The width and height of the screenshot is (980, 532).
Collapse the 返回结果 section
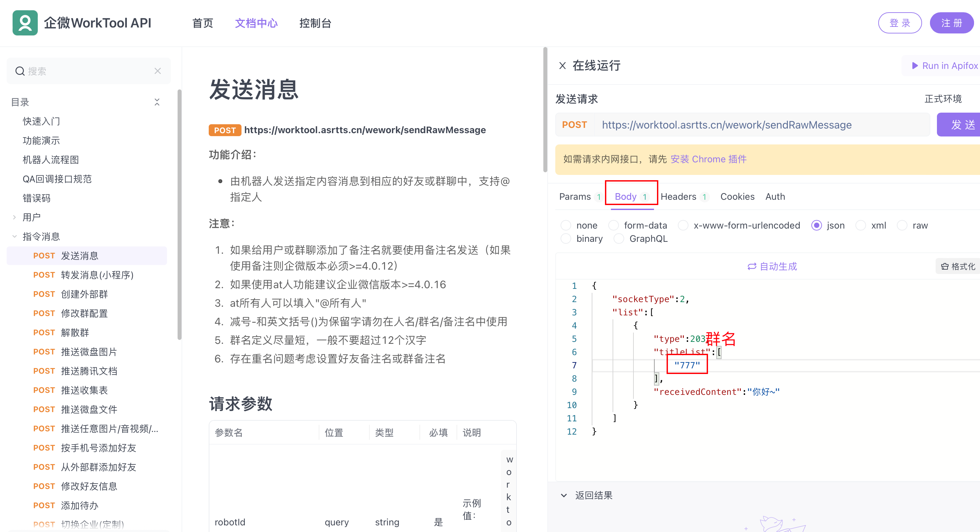click(564, 495)
